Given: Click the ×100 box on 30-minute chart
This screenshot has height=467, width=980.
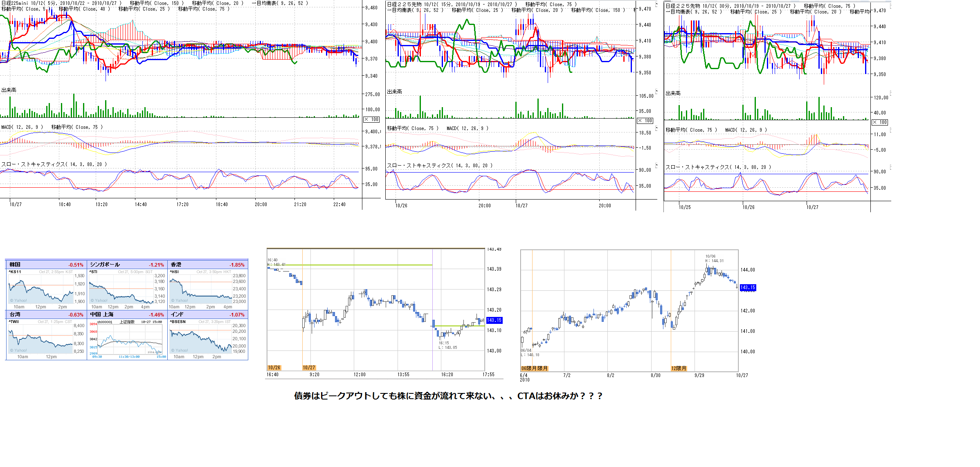Looking at the screenshot, I should (x=879, y=122).
